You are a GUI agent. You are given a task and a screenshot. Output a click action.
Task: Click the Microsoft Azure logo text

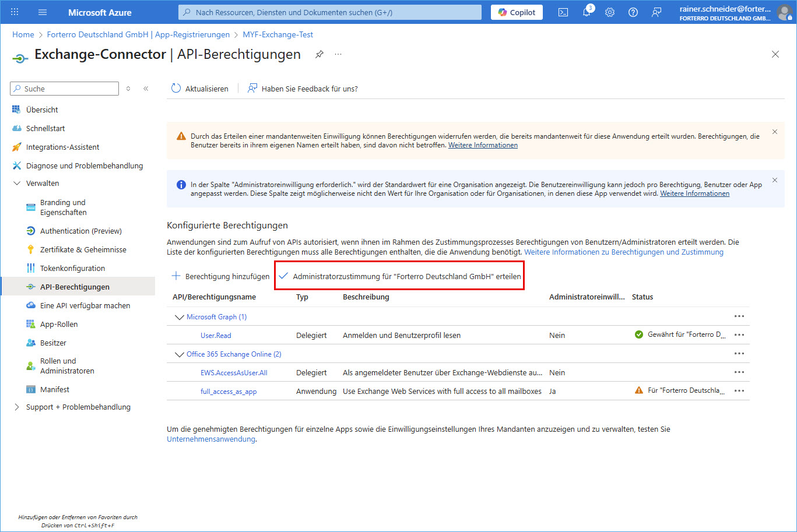point(100,12)
